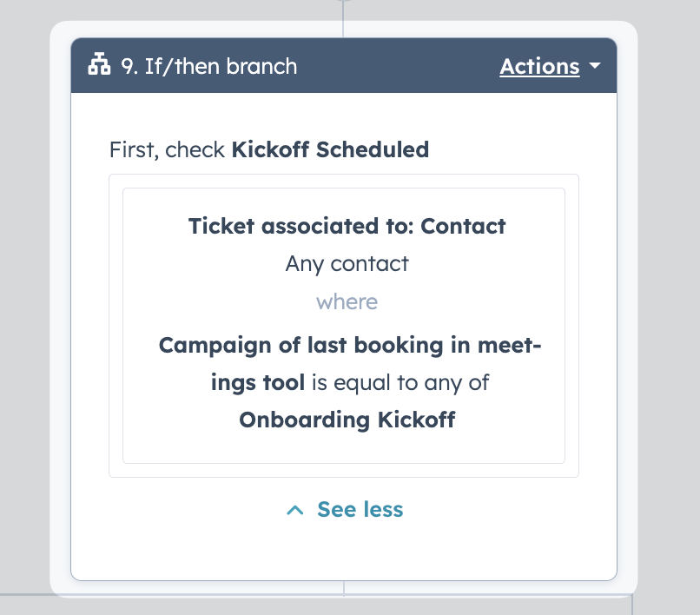Click the 'ings tool' bold property text
Image resolution: width=700 pixels, height=615 pixels.
[258, 383]
